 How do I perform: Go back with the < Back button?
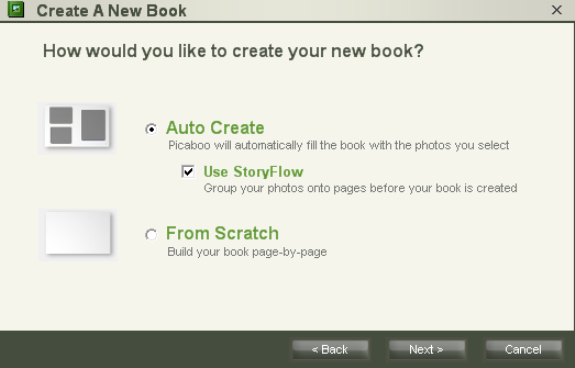pos(330,349)
